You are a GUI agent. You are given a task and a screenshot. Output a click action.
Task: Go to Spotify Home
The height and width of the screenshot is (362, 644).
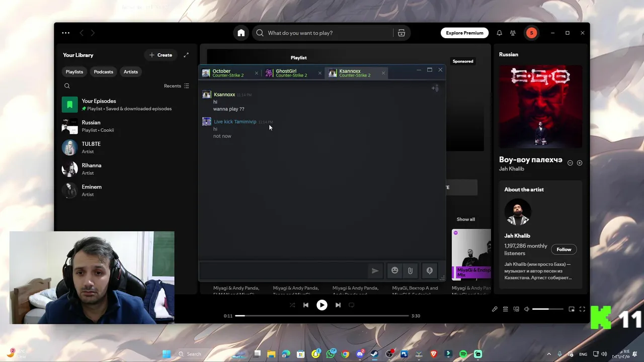(241, 33)
